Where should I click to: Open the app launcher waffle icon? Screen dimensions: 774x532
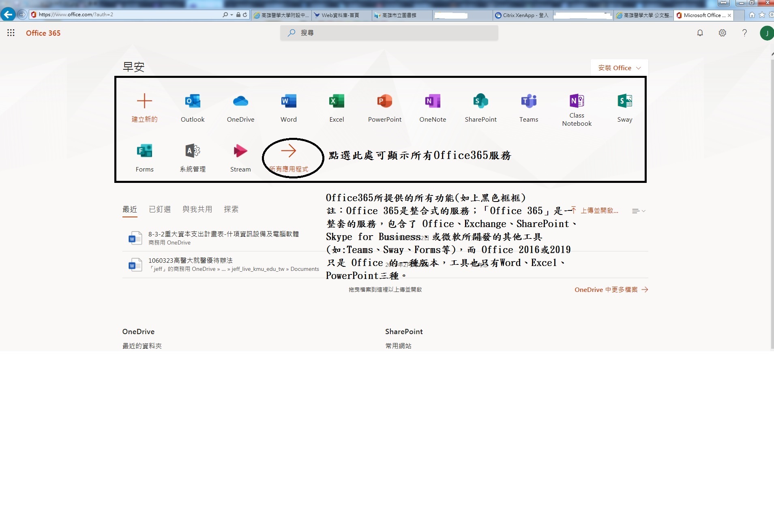[x=11, y=33]
